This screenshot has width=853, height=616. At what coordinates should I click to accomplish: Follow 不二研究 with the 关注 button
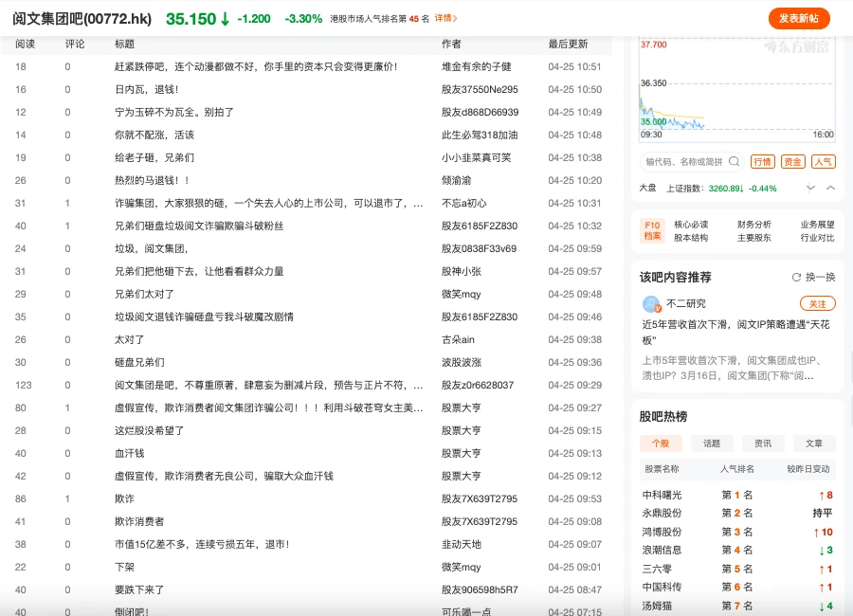click(817, 304)
